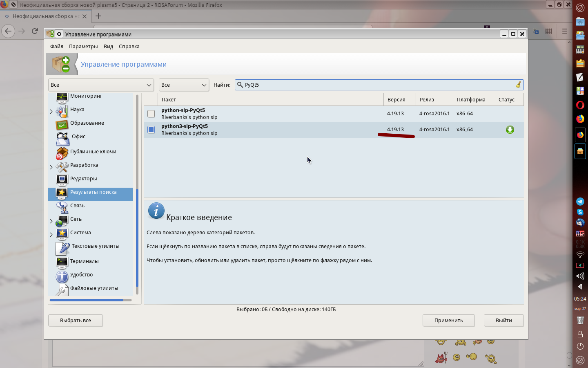The height and width of the screenshot is (368, 588).
Task: Open the 'Вид' menu
Action: coord(108,46)
